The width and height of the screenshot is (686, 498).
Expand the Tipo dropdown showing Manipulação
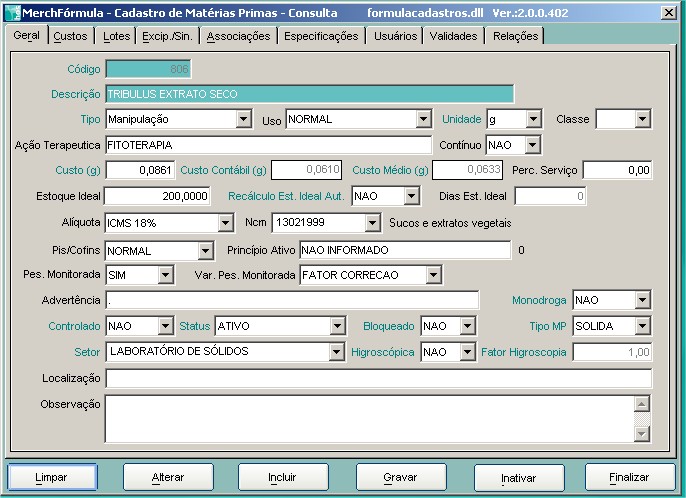tap(243, 120)
